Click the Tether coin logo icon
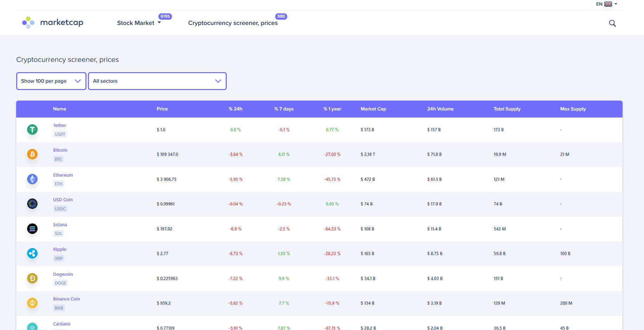 point(32,129)
